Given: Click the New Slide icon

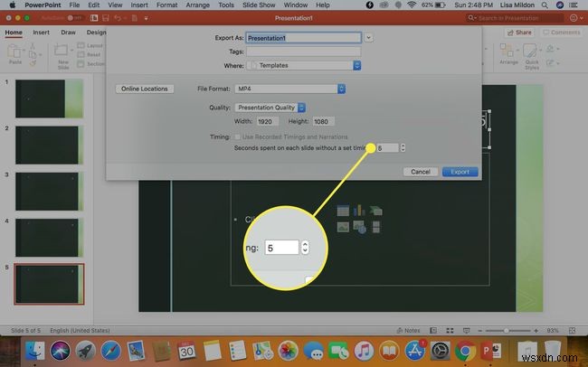Looking at the screenshot, I should click(x=62, y=50).
